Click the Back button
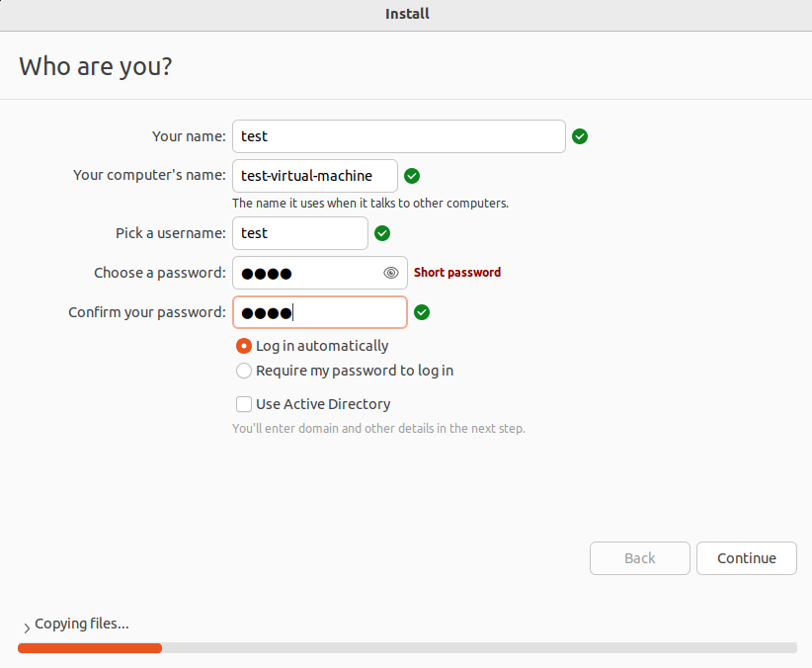The image size is (812, 668). (x=639, y=558)
